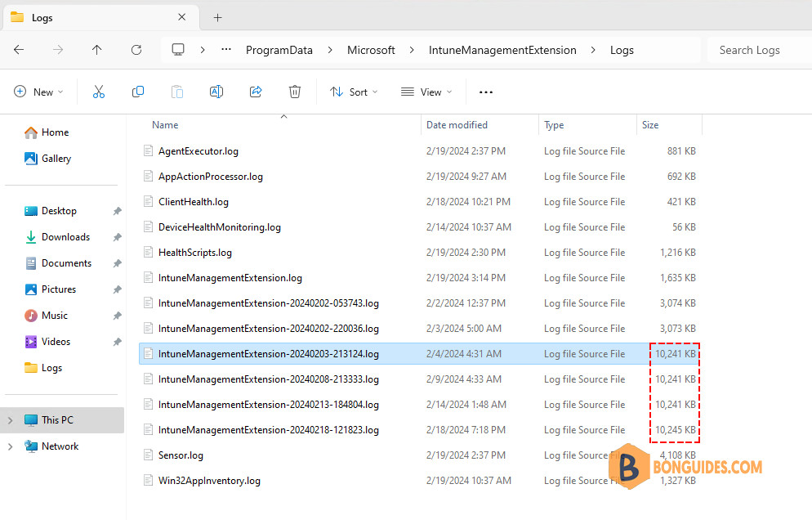This screenshot has width=812, height=520.
Task: Expand Network in navigation pane
Action: click(11, 446)
